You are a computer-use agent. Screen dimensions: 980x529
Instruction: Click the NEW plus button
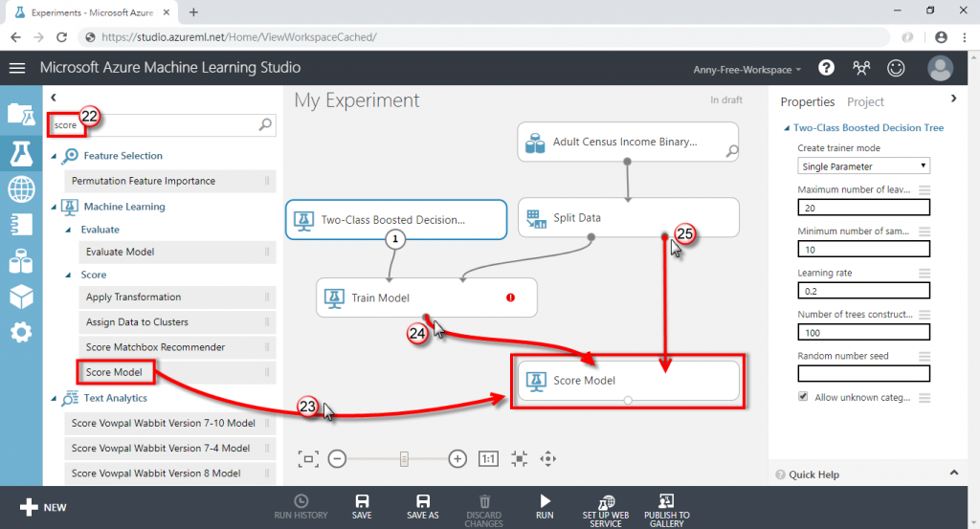[x=42, y=507]
